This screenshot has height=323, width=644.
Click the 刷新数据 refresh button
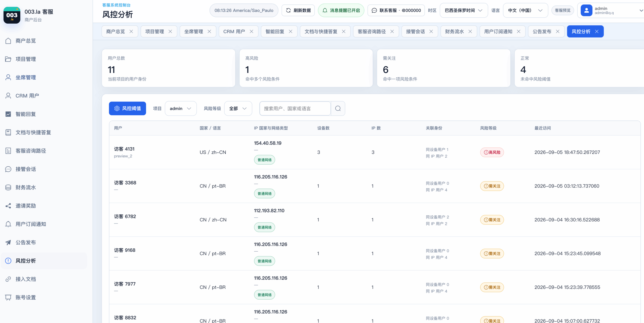coord(298,10)
